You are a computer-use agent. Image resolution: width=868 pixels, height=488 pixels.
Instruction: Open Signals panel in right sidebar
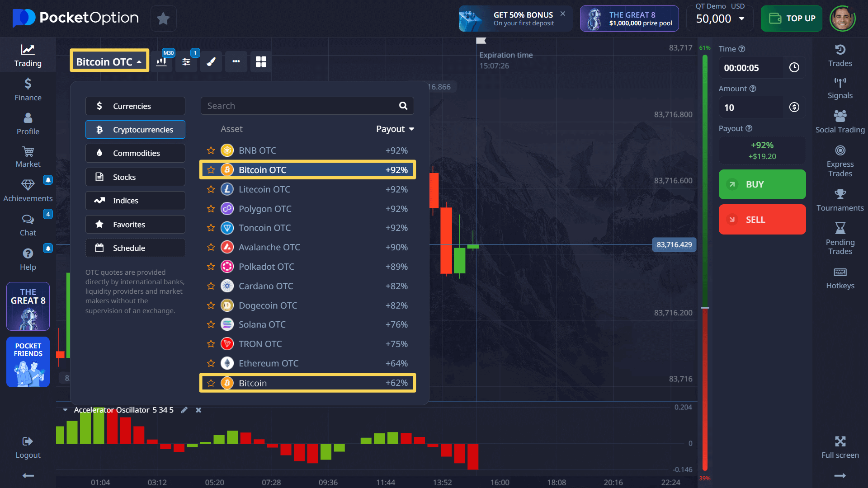click(840, 88)
